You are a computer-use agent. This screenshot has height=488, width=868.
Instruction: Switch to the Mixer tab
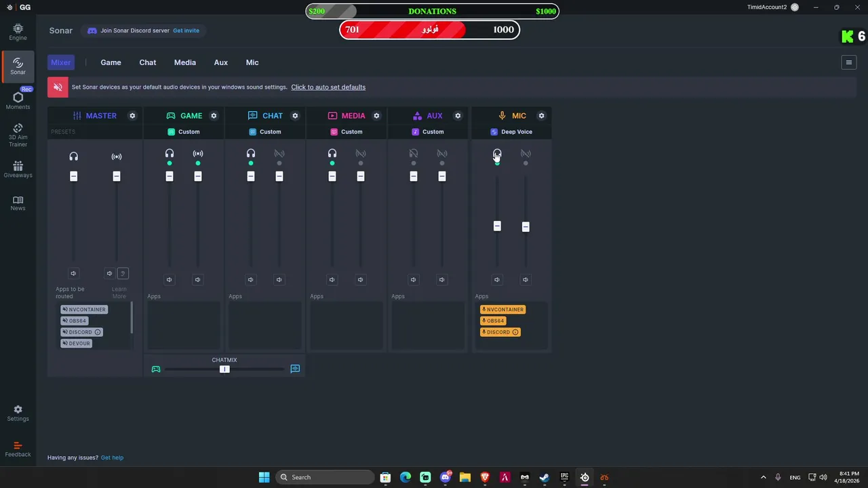60,62
